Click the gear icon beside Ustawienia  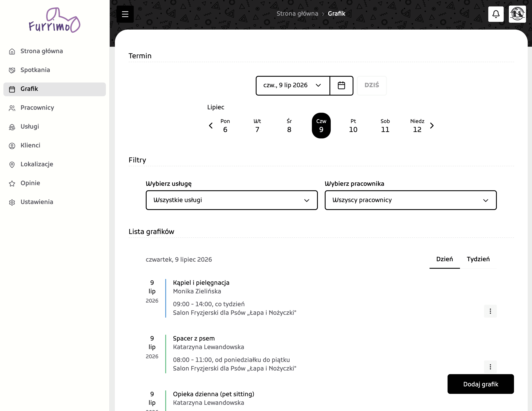coord(12,202)
